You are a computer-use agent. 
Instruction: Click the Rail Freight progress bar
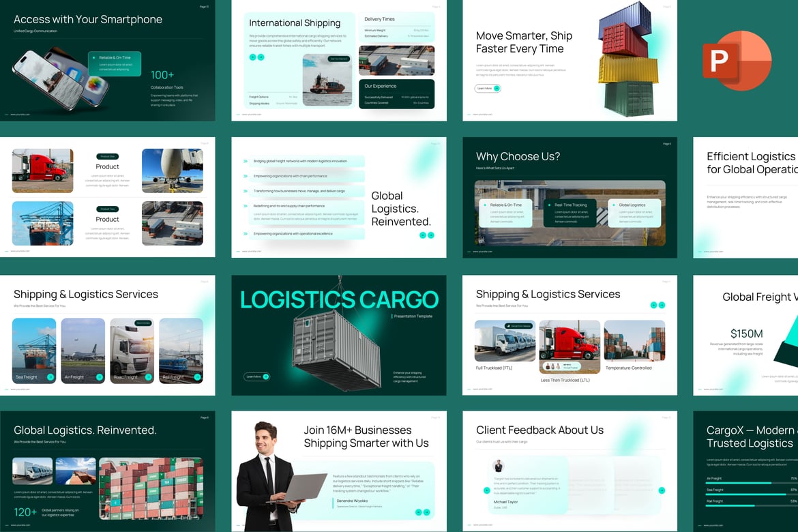point(751,505)
